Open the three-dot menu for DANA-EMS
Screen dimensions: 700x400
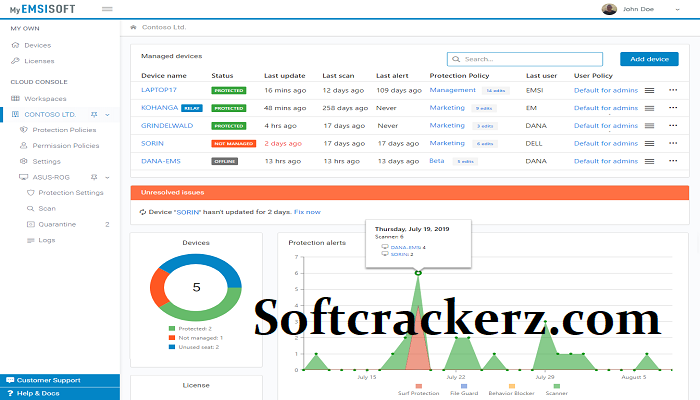coord(673,161)
